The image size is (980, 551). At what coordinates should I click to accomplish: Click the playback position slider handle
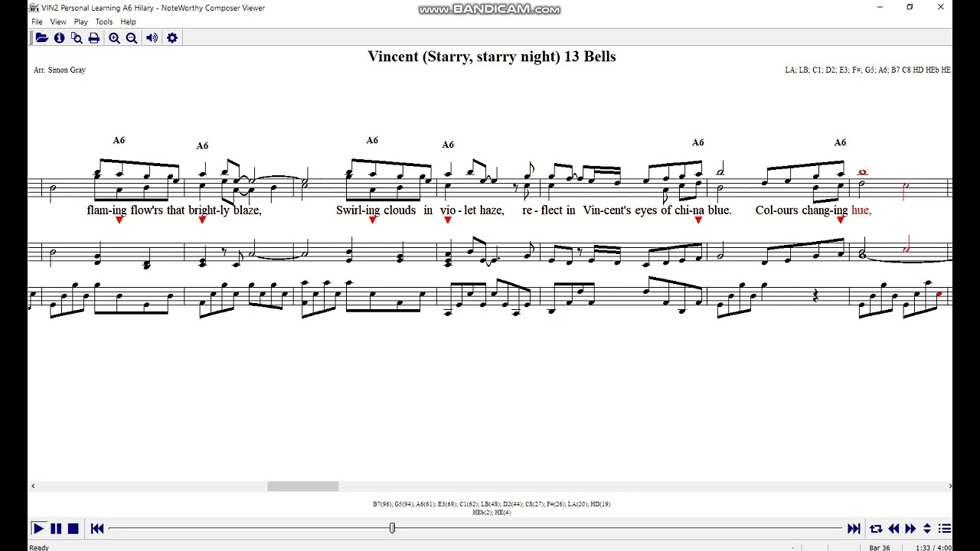[x=392, y=528]
